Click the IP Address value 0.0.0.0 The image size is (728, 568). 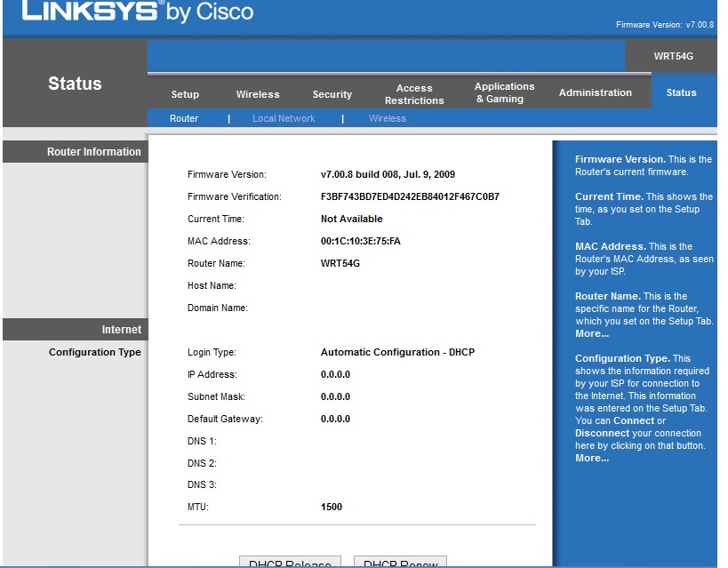[x=335, y=374]
